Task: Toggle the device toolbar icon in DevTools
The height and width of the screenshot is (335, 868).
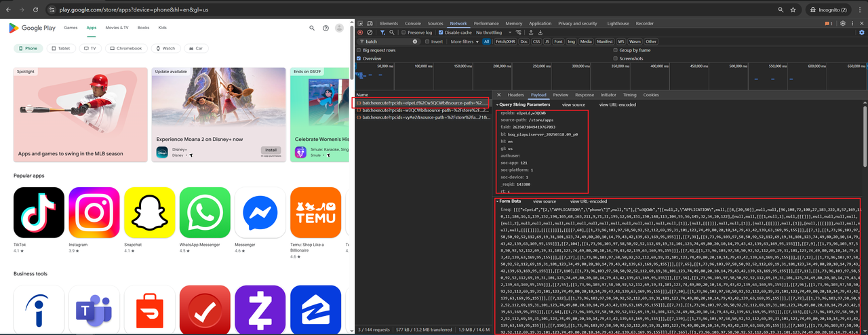Action: (x=370, y=23)
